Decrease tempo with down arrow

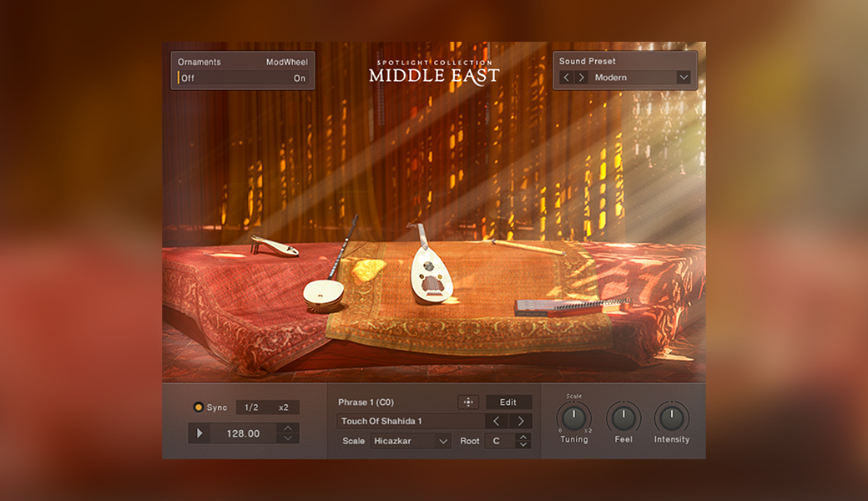[288, 438]
